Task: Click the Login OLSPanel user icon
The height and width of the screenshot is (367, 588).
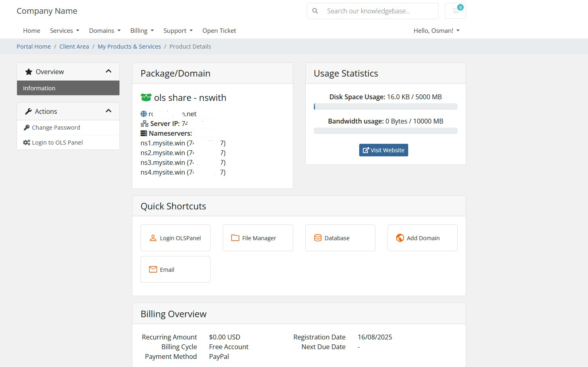Action: tap(153, 238)
